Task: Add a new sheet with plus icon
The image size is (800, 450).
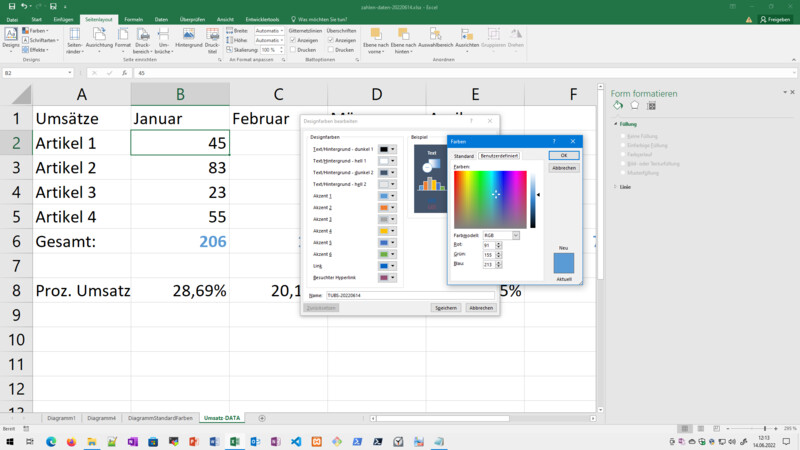Action: click(262, 418)
